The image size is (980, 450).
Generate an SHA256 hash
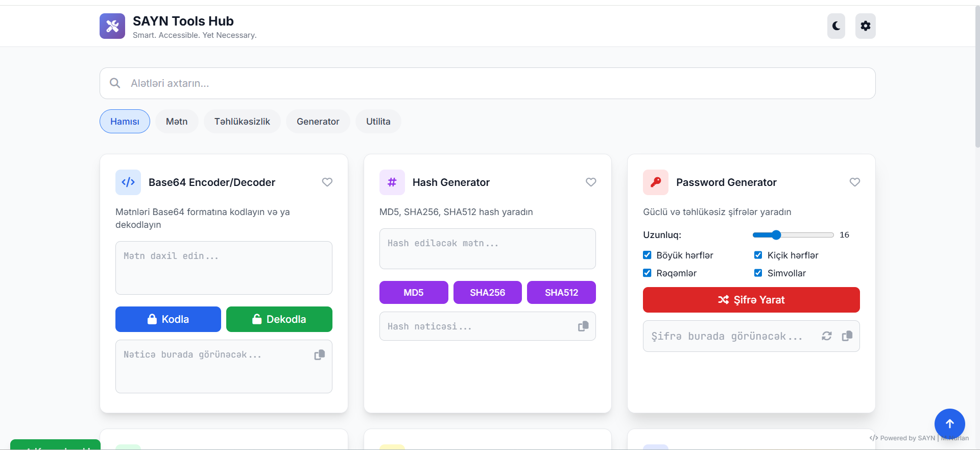[x=487, y=293]
